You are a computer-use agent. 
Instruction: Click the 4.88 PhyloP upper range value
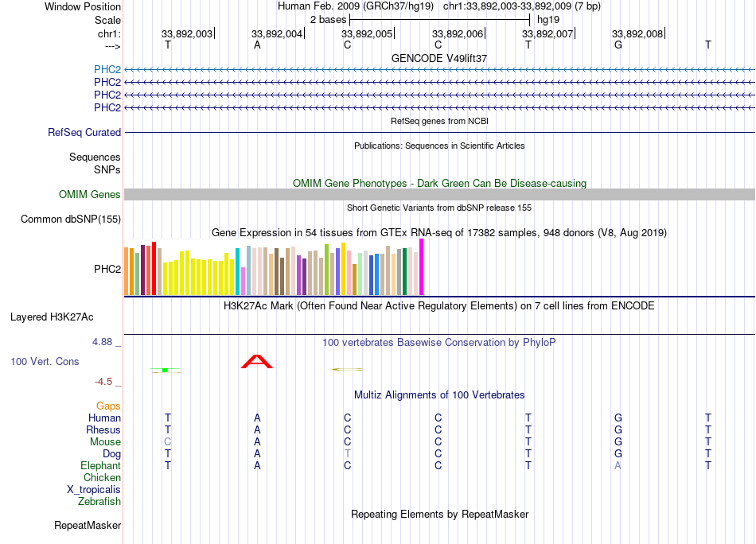coord(102,342)
